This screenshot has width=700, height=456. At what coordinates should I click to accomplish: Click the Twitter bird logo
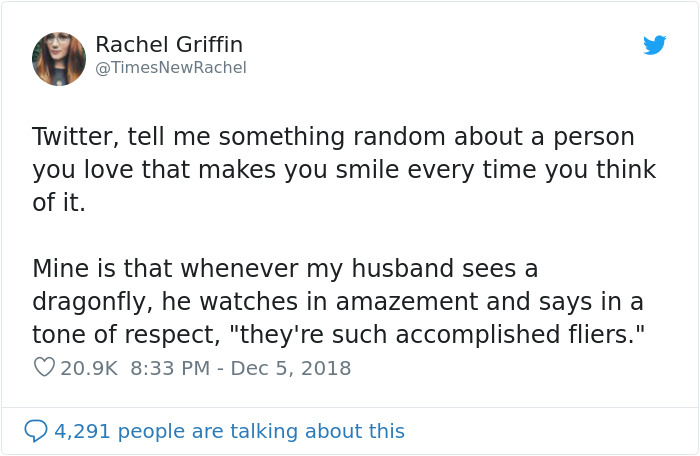click(x=654, y=46)
